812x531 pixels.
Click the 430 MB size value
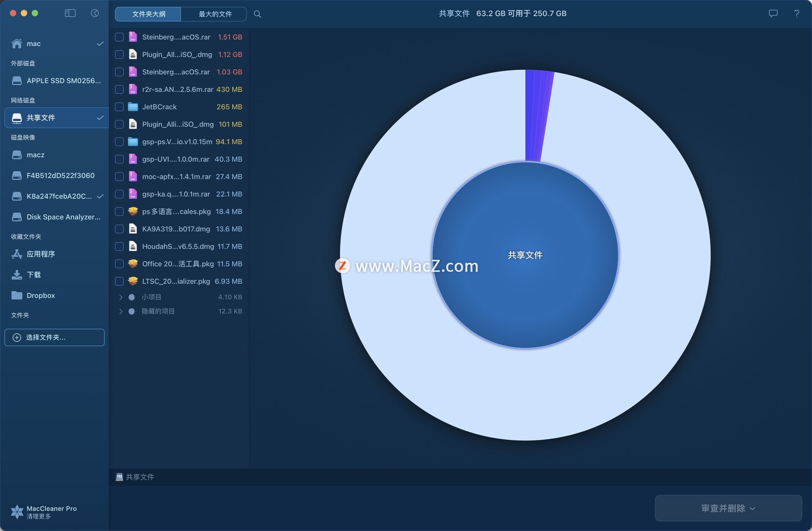(229, 89)
